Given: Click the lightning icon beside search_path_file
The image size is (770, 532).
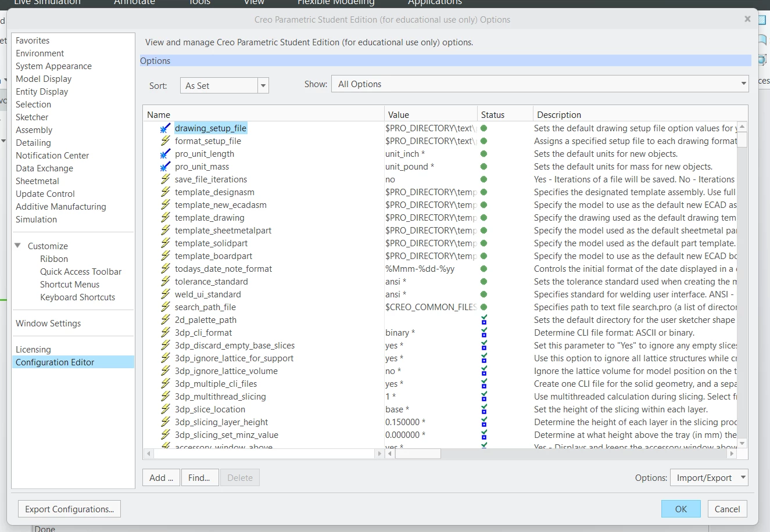Looking at the screenshot, I should pos(166,307).
